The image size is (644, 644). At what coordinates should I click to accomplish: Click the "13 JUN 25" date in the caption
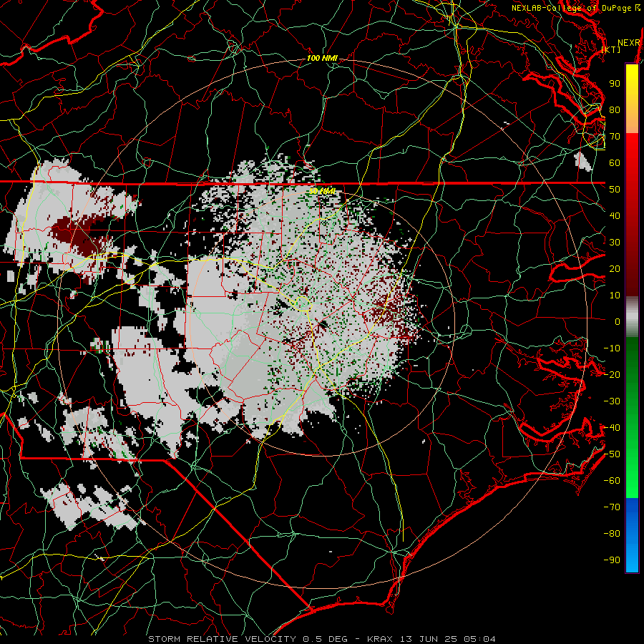click(428, 639)
